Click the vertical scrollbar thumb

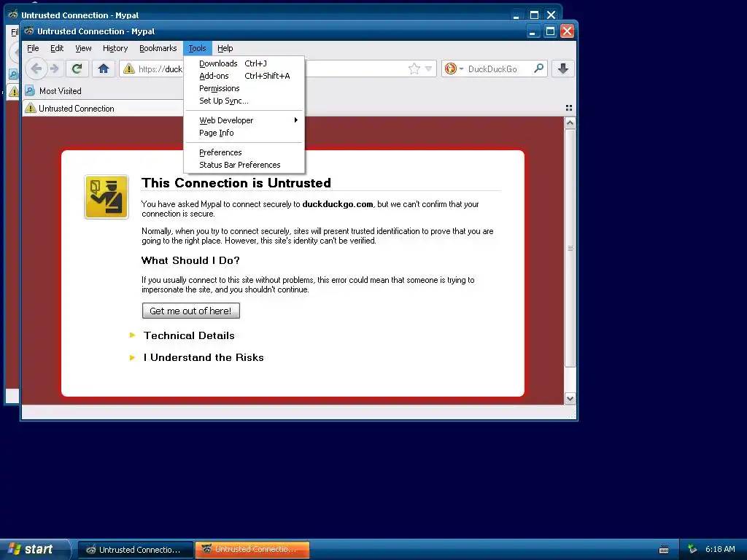[570, 248]
